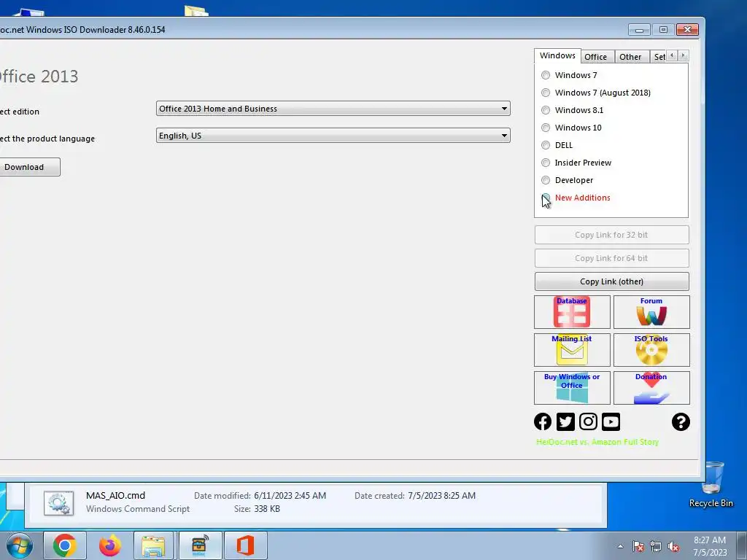Click the Size value 338 KB
Viewport: 747px width, 560px height.
click(267, 509)
